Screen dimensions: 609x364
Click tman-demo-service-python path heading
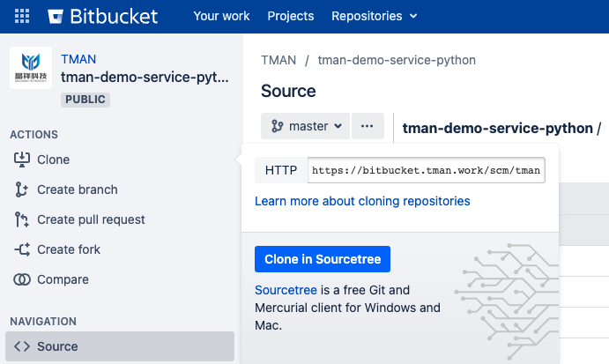(x=498, y=128)
